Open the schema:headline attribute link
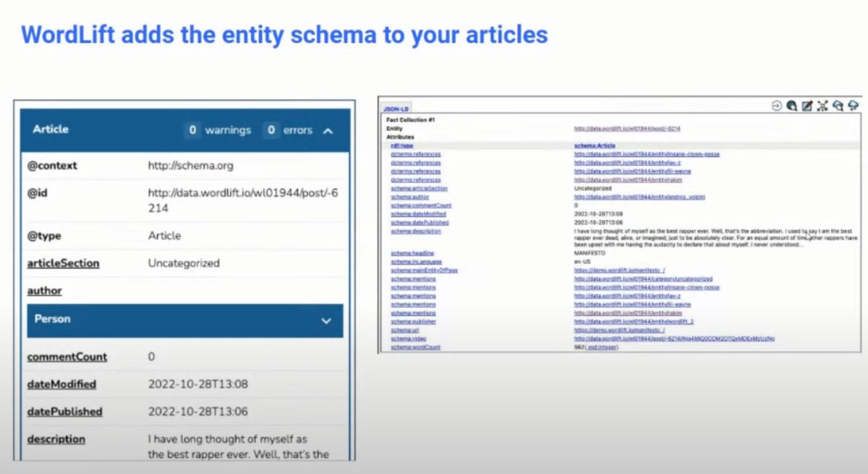This screenshot has width=868, height=474. (x=412, y=253)
